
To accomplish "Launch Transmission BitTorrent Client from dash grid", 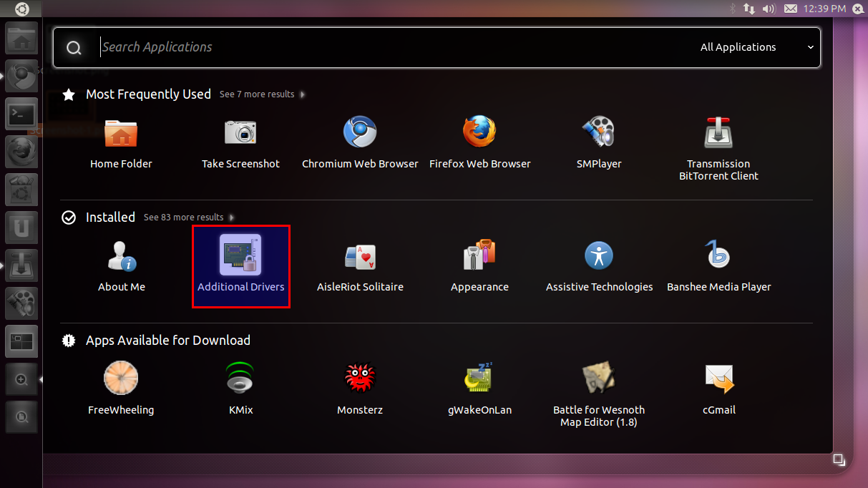I will [x=718, y=149].
